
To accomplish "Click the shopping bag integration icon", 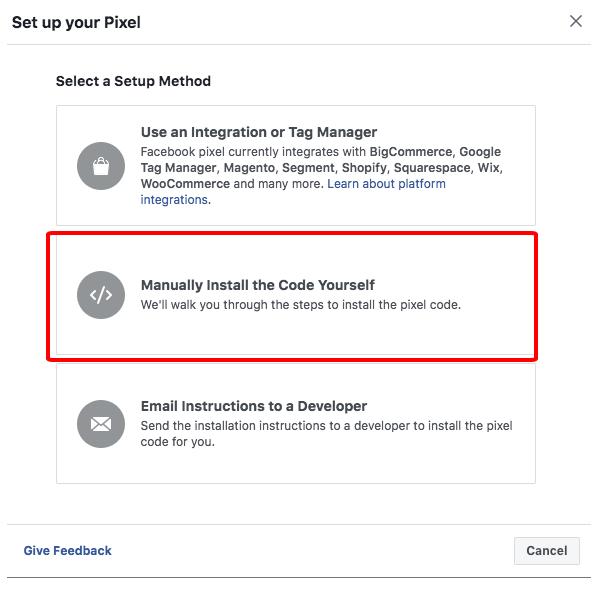I will point(101,166).
